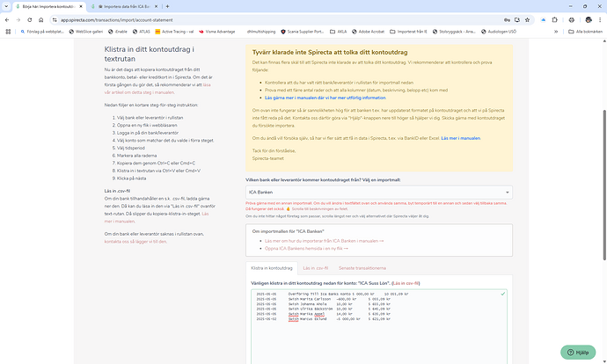Open the Extensions puzzle icon
The height and width of the screenshot is (364, 607).
point(555,19)
